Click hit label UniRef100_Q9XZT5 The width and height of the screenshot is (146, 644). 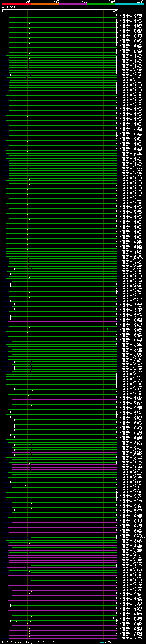coord(131,374)
